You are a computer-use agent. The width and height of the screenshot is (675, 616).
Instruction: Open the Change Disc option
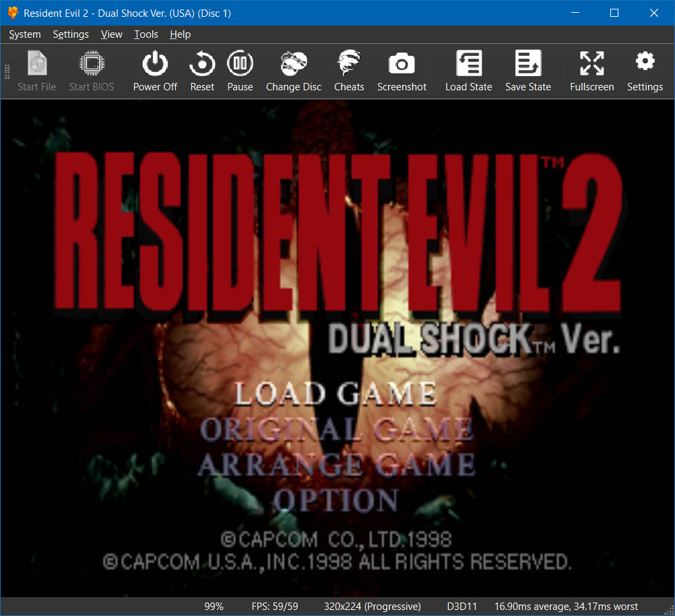pyautogui.click(x=294, y=71)
